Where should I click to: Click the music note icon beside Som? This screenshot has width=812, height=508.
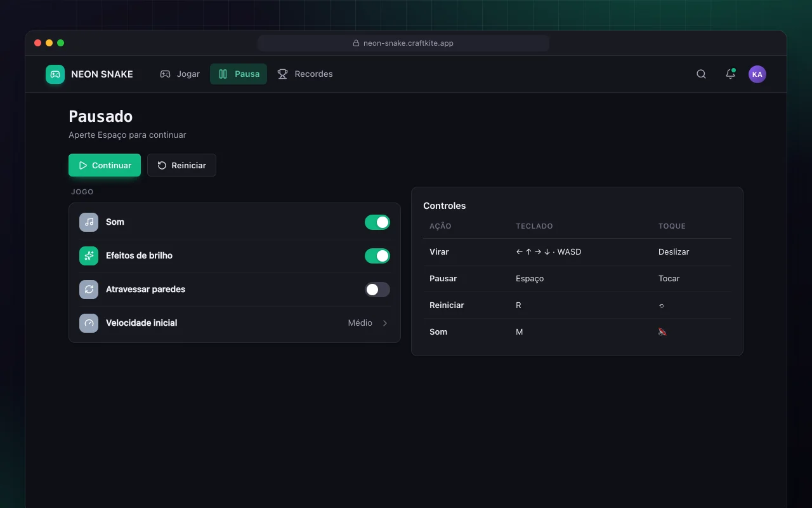coord(89,222)
